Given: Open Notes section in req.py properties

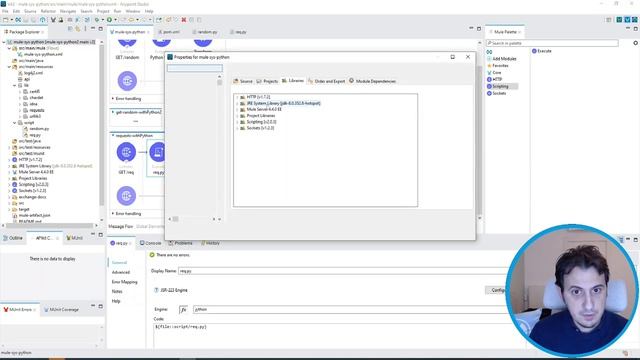Looking at the screenshot, I should (117, 291).
